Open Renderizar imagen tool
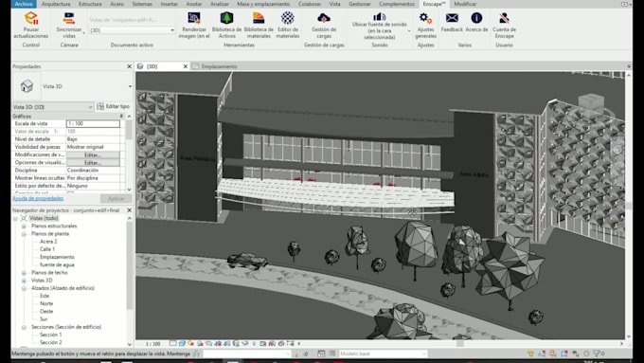The width and height of the screenshot is (644, 363). point(194,25)
